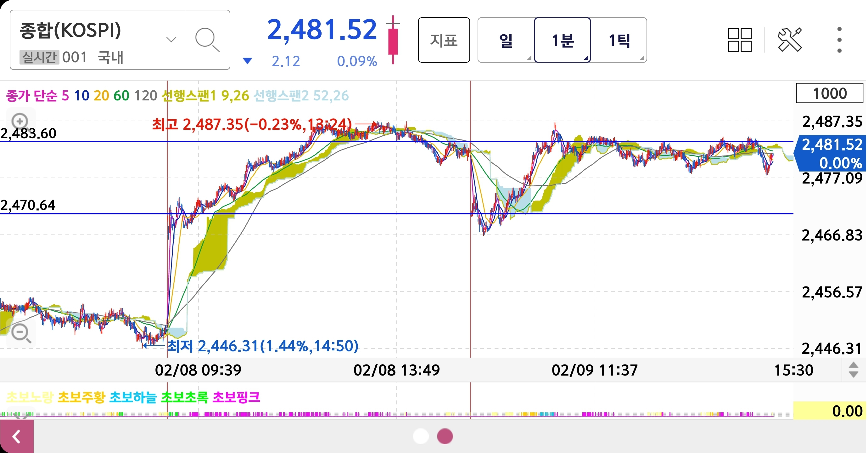Open the chart tools settings icon
This screenshot has width=868, height=453.
789,40
